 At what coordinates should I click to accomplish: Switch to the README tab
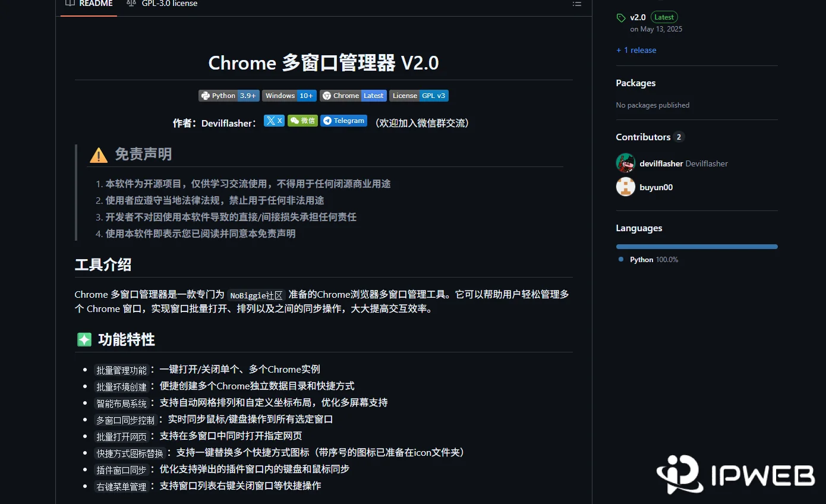click(88, 4)
